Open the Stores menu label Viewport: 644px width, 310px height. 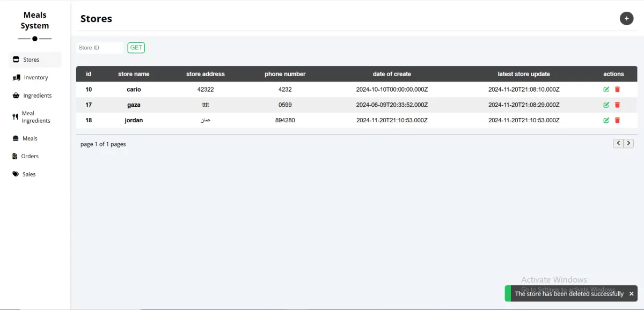(x=31, y=60)
